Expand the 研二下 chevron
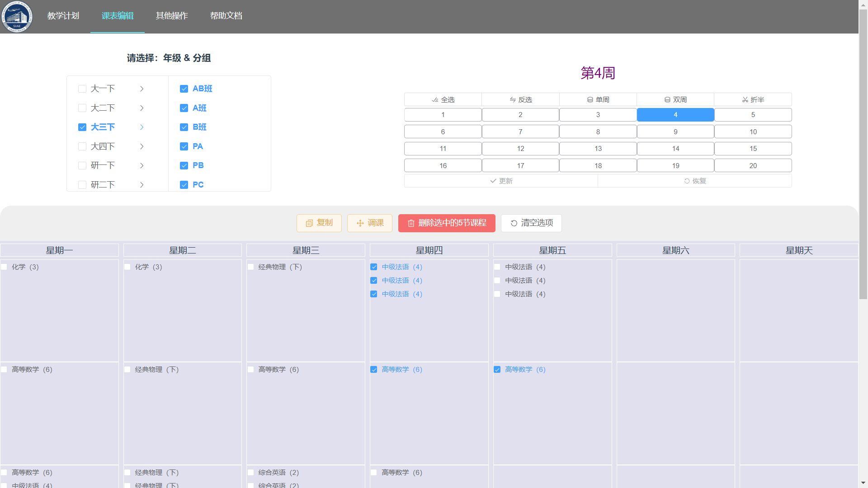This screenshot has width=868, height=488. 142,185
